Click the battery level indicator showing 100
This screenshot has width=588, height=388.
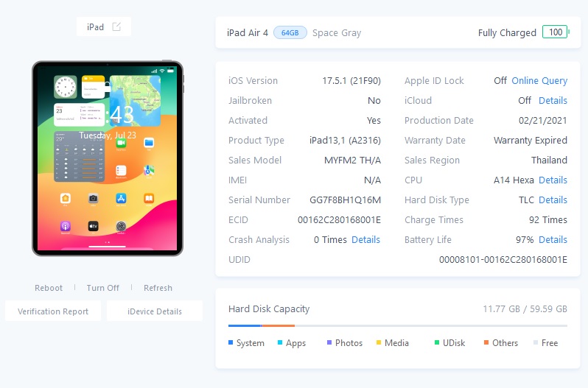pyautogui.click(x=556, y=32)
